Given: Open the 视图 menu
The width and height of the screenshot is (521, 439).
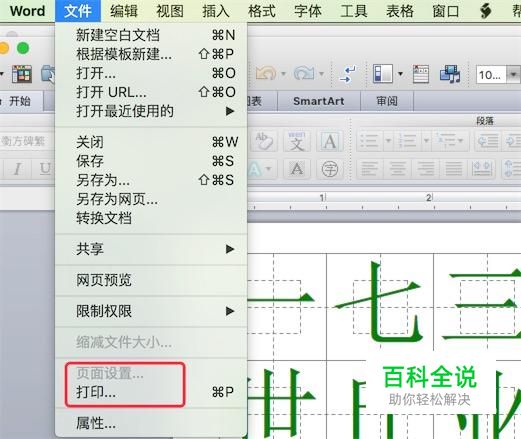Looking at the screenshot, I should [x=170, y=11].
